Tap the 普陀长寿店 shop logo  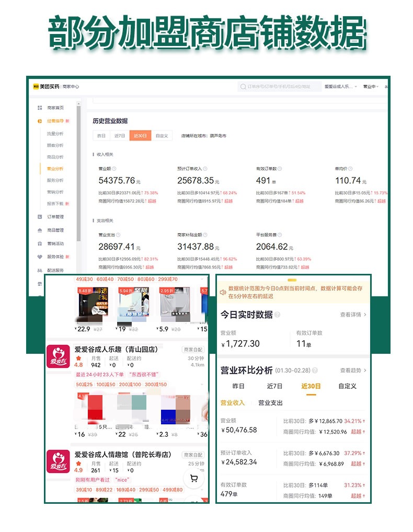[58, 461]
